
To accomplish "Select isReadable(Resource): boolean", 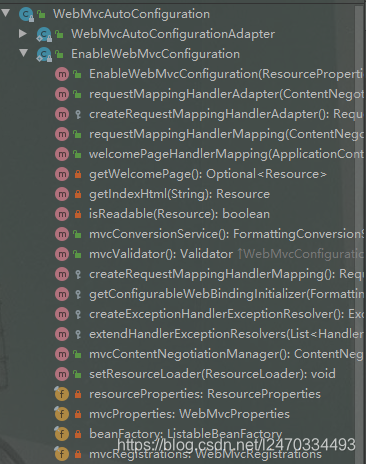I will point(179,214).
